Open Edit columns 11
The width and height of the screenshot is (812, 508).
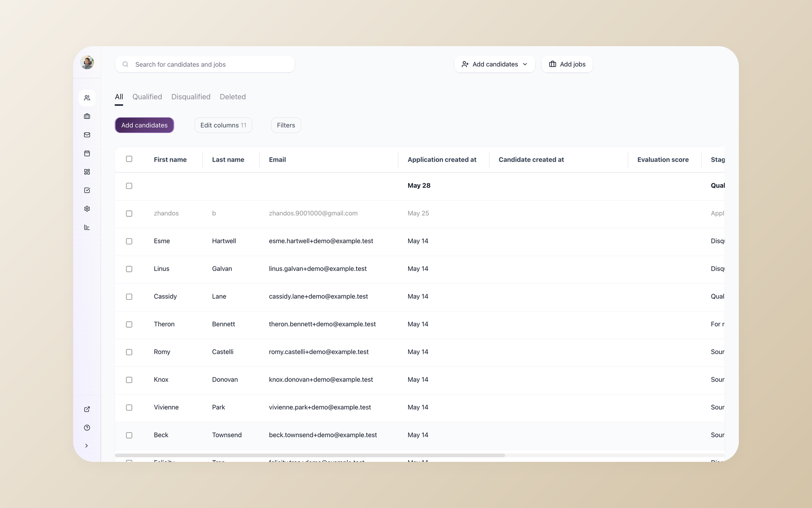pos(223,125)
